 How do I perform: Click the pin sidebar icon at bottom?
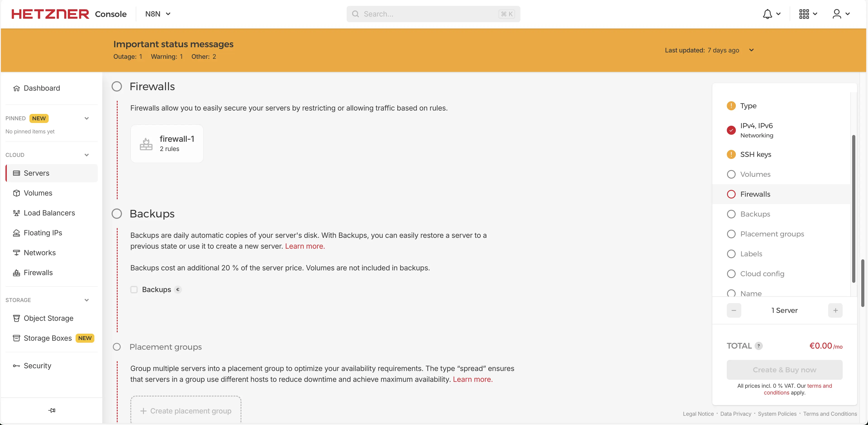tap(52, 410)
